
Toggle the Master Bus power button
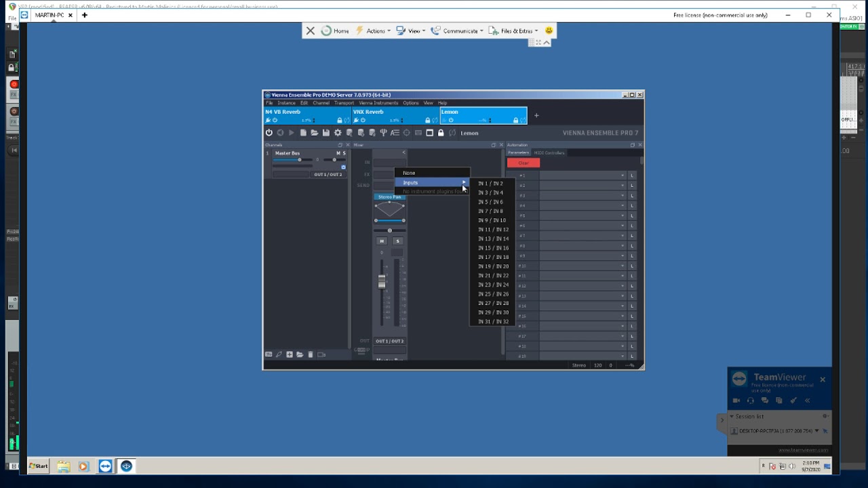click(343, 167)
